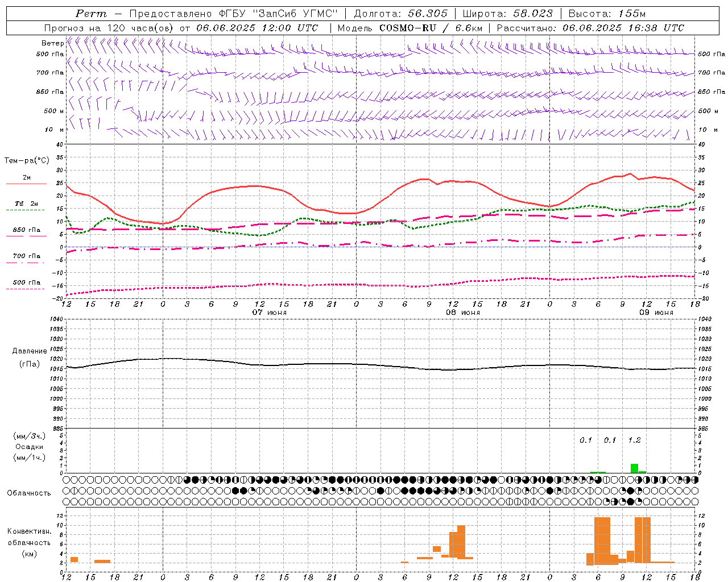
Task: Click the "Тем-ра(°C)" temperature axis title
Action: click(27, 161)
